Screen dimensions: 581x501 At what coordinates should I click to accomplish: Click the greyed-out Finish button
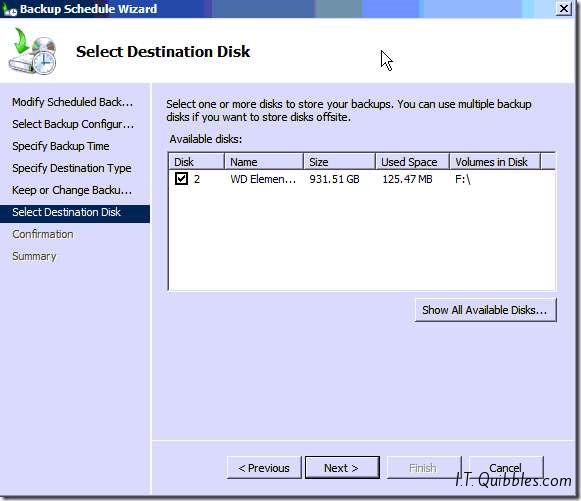(423, 468)
